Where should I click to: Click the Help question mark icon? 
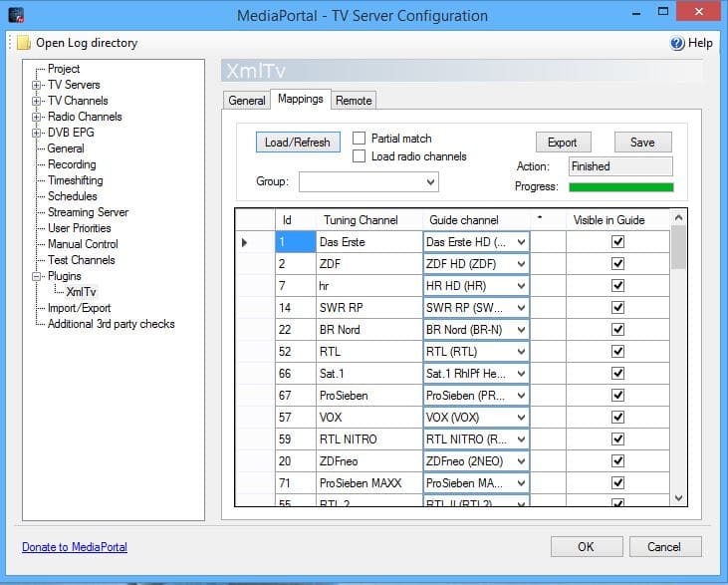pos(677,43)
